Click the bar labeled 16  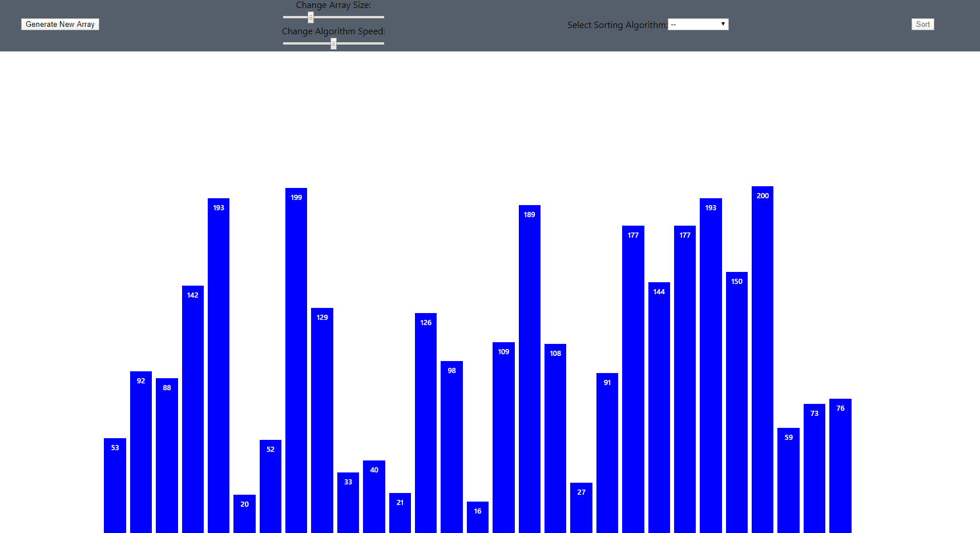click(478, 517)
